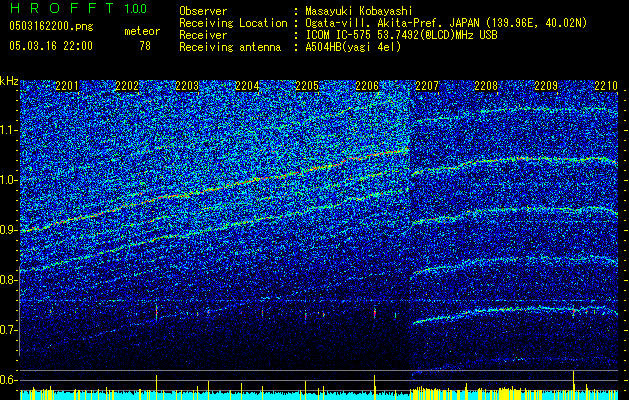Click the 2203 time marker
This screenshot has height=400, width=629.
(187, 86)
